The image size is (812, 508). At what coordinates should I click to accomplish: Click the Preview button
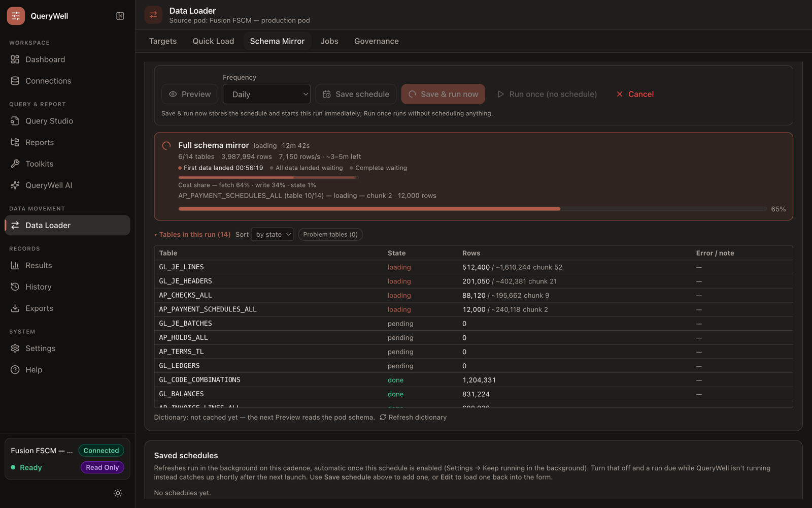(190, 94)
